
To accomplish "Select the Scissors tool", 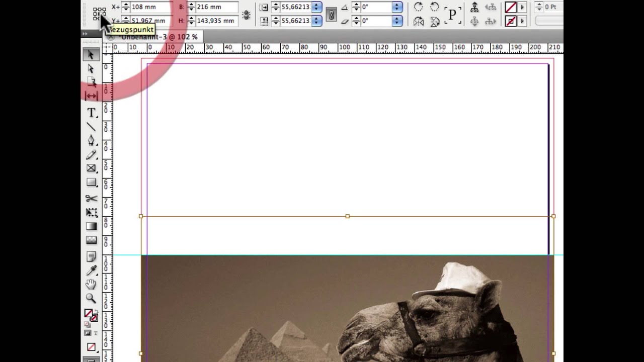I will (91, 199).
